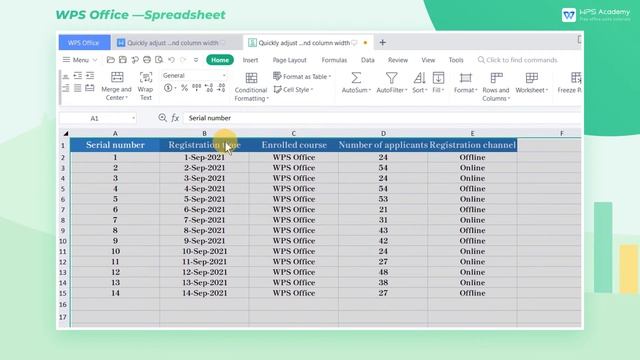Click the '14-Sep-2021' date cell
Viewport: 640px width, 360px height.
tap(204, 293)
